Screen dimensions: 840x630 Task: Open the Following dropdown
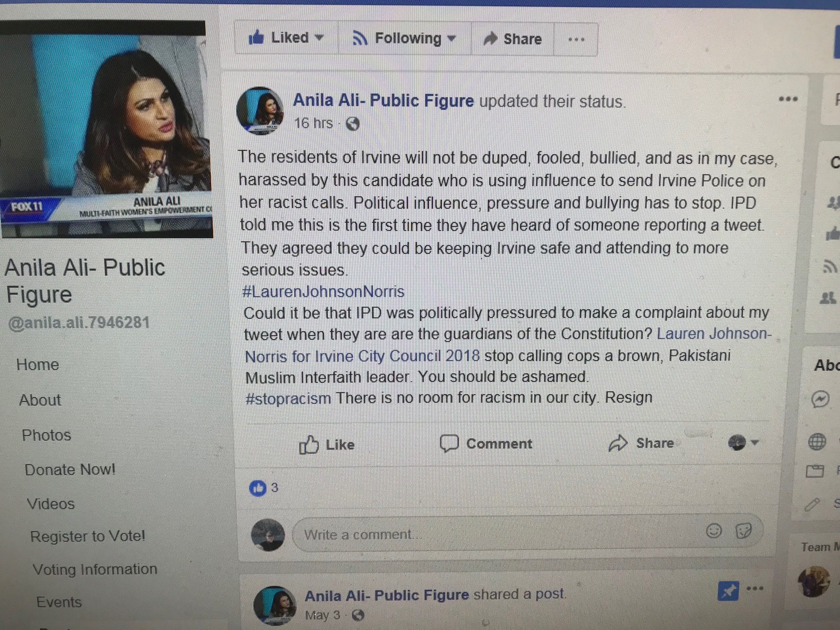(404, 38)
